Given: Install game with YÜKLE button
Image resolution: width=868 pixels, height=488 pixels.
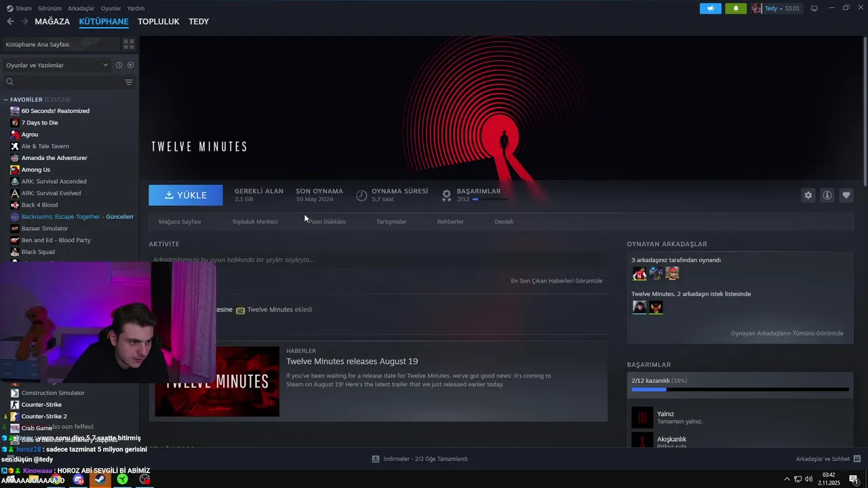Looking at the screenshot, I should point(186,195).
